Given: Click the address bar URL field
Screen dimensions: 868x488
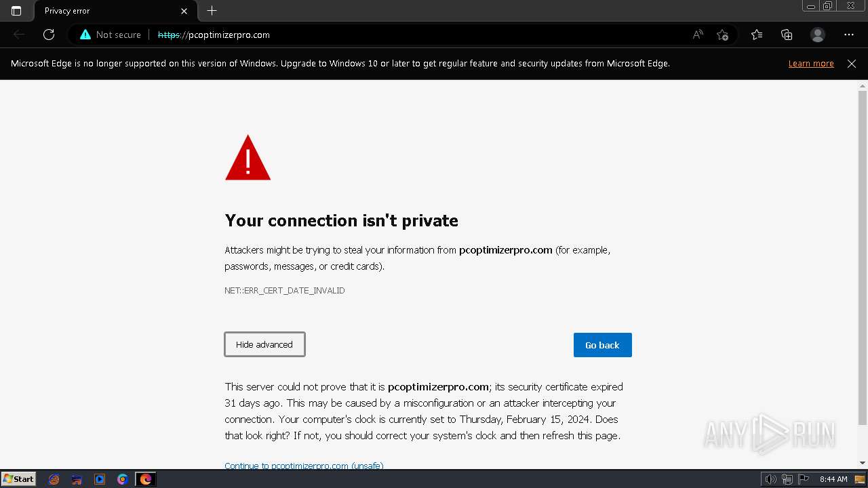Looking at the screenshot, I should (407, 35).
